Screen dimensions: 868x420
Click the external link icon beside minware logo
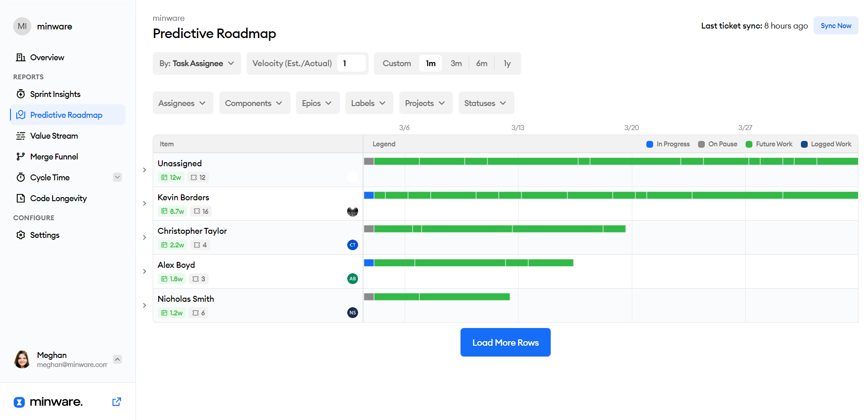pyautogui.click(x=116, y=401)
